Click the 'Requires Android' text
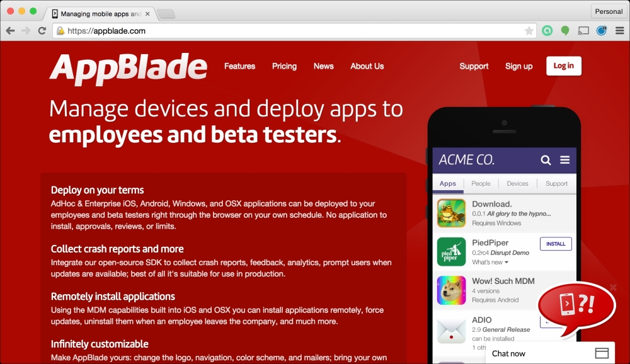Viewport: 630px width, 364px height. (495, 300)
